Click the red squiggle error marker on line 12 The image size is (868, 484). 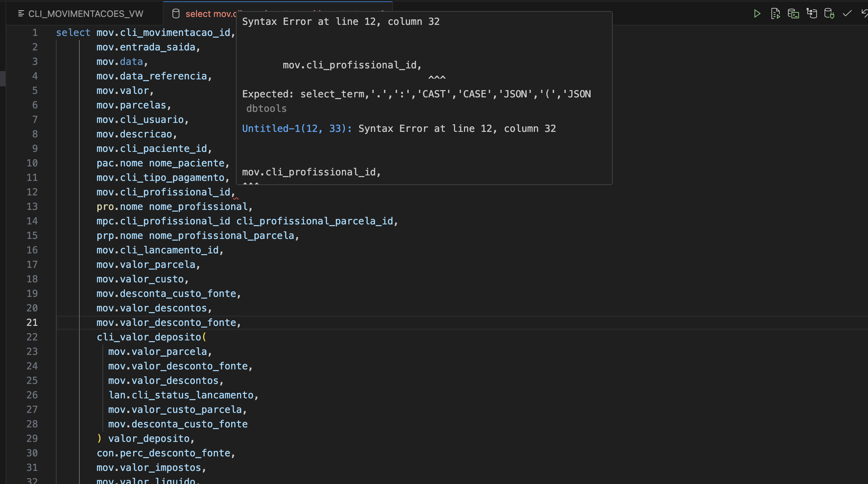(236, 199)
